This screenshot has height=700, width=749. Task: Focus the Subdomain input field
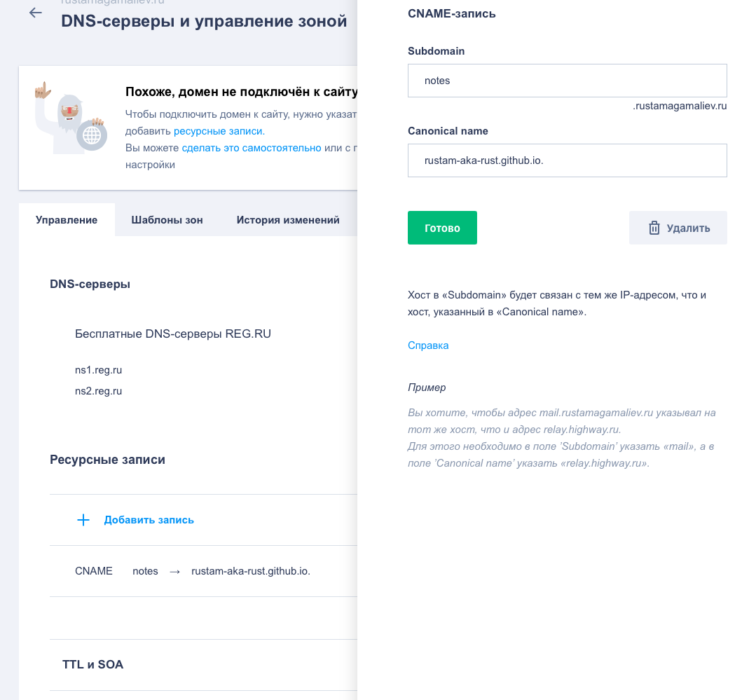(567, 81)
